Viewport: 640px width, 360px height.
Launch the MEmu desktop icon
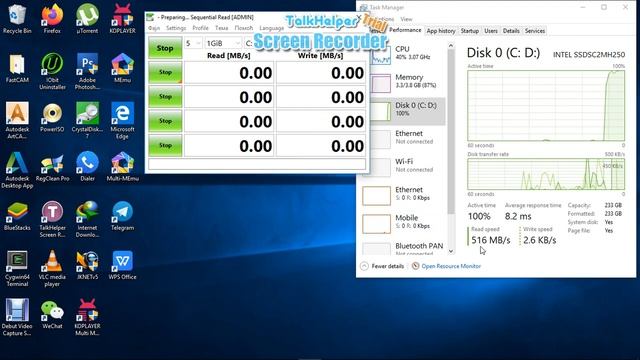point(122,68)
